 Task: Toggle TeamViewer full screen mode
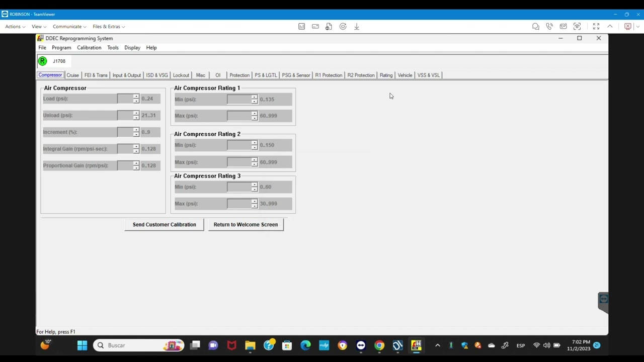point(596,27)
